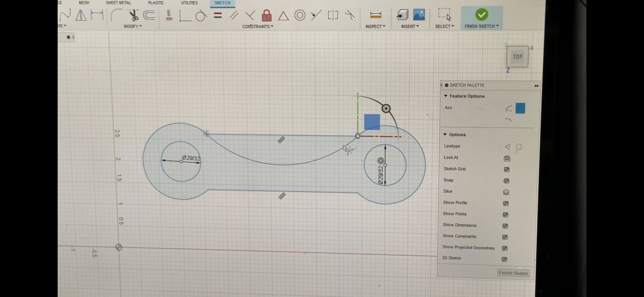The width and height of the screenshot is (644, 297).
Task: Select the Parallel constraint icon
Action: tap(234, 15)
